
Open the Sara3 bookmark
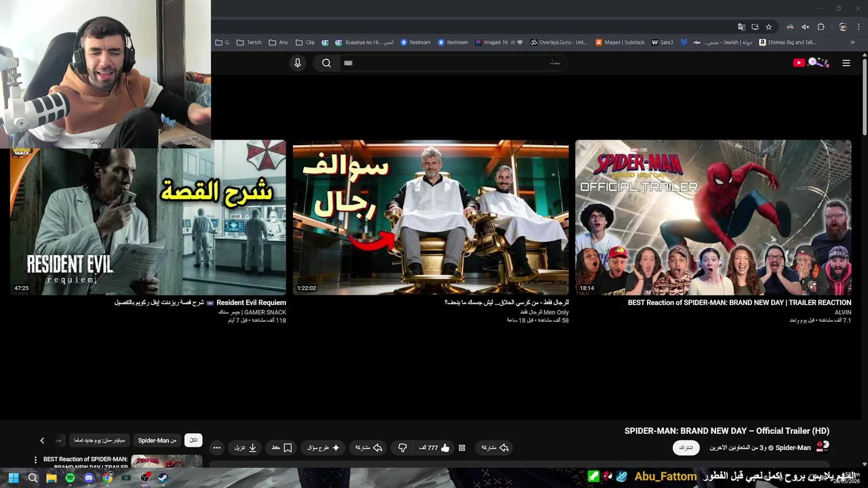pyautogui.click(x=663, y=42)
